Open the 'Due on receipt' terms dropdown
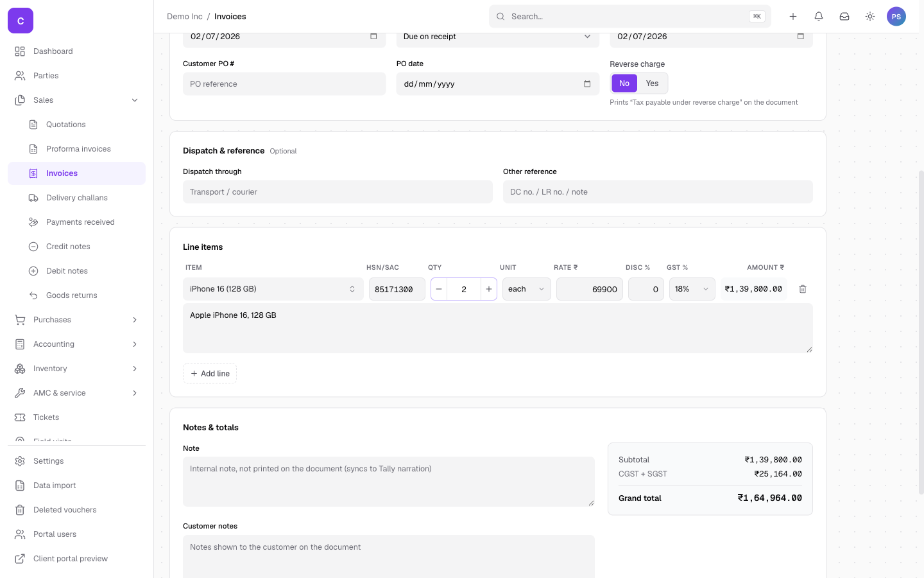Viewport: 924px width, 578px height. (497, 37)
